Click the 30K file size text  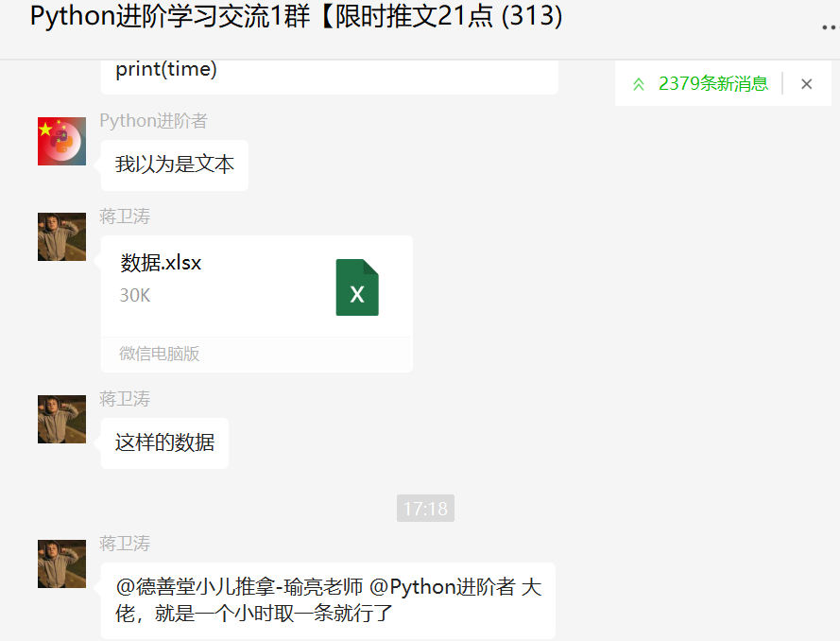(x=135, y=295)
